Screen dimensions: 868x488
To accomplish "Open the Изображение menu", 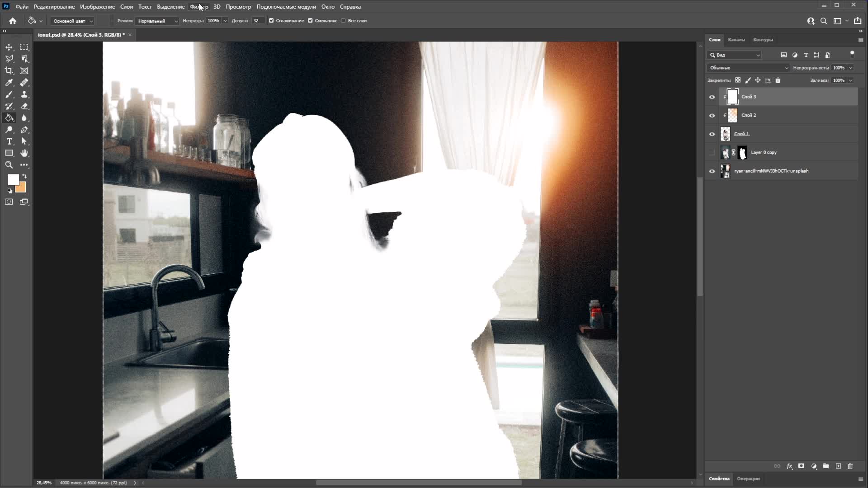I will 97,7.
